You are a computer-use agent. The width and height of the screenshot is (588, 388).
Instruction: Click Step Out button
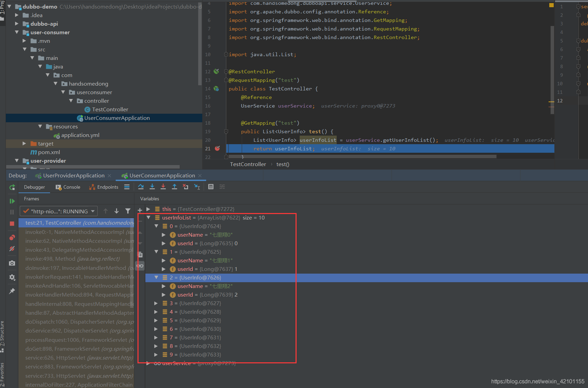coord(175,187)
